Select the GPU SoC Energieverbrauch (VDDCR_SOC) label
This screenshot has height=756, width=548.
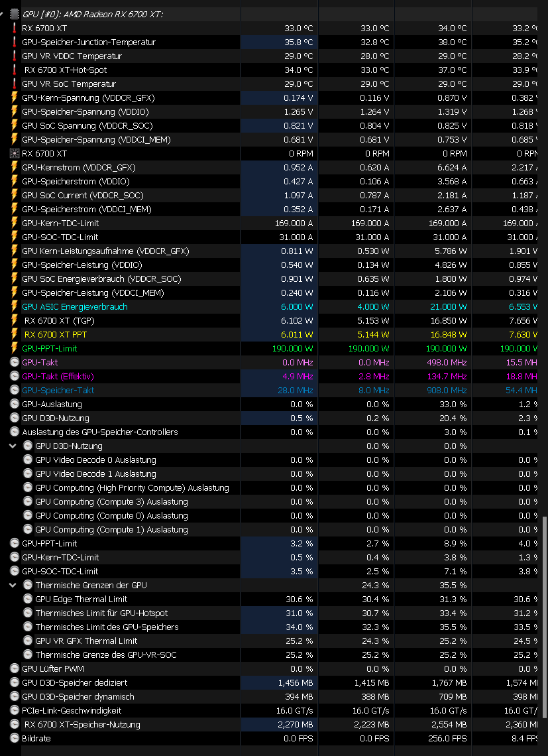tap(101, 279)
